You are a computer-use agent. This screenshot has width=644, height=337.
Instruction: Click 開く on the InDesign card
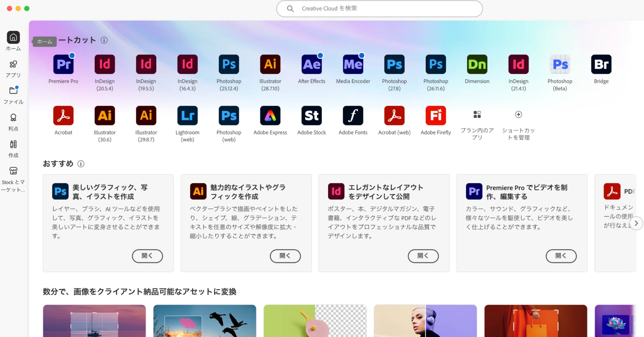point(423,256)
